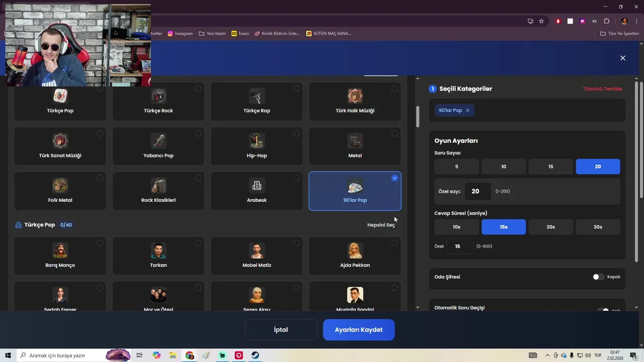Image resolution: width=644 pixels, height=362 pixels.
Task: Close the settings dialog with X
Action: pos(622,58)
